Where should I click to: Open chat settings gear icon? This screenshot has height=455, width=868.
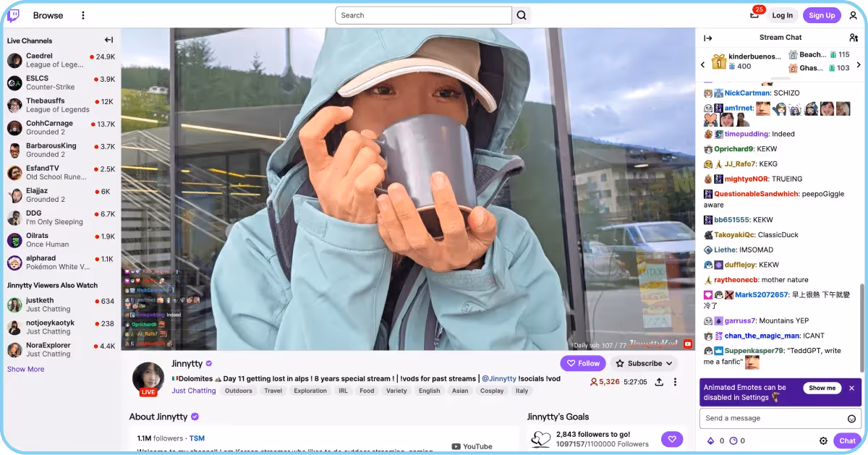(823, 440)
